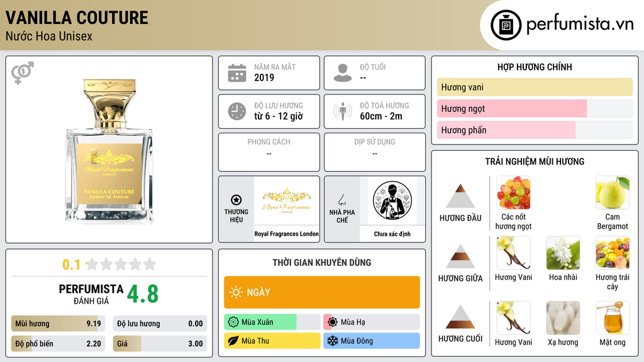This screenshot has width=644, height=362.
Task: Click the Dịp Sử Dụng info card
Action: point(375,152)
